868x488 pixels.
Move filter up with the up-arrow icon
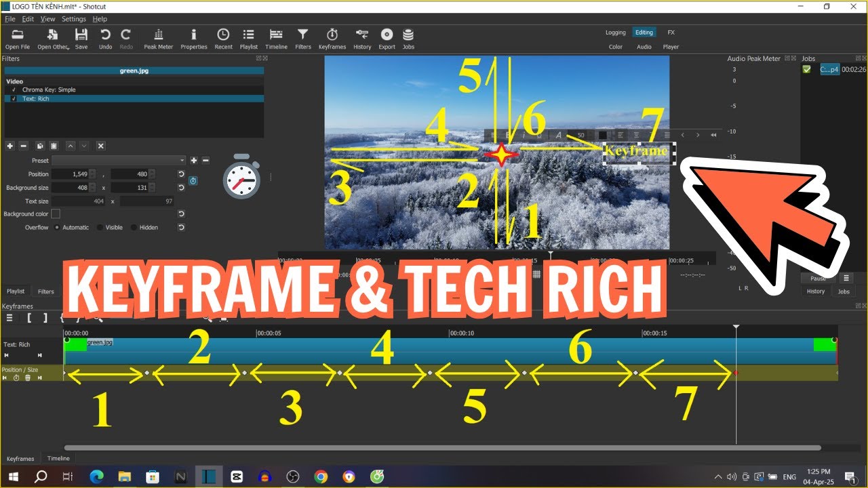pos(71,146)
